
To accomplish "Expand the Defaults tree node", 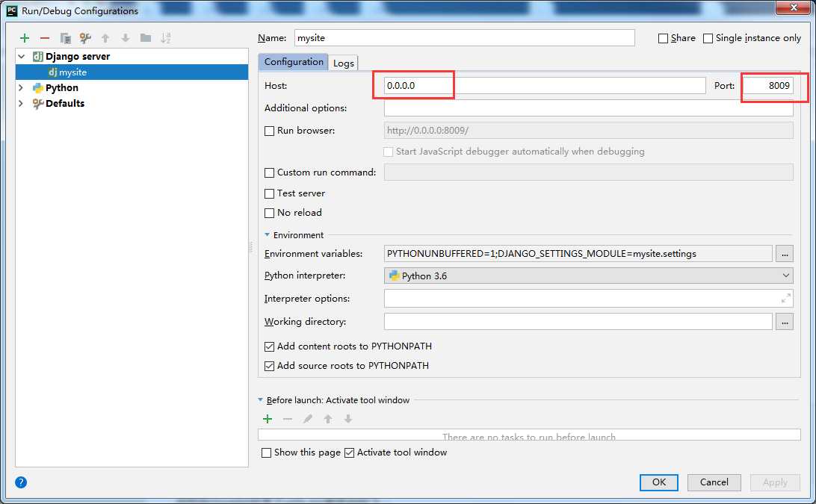I will pyautogui.click(x=22, y=104).
